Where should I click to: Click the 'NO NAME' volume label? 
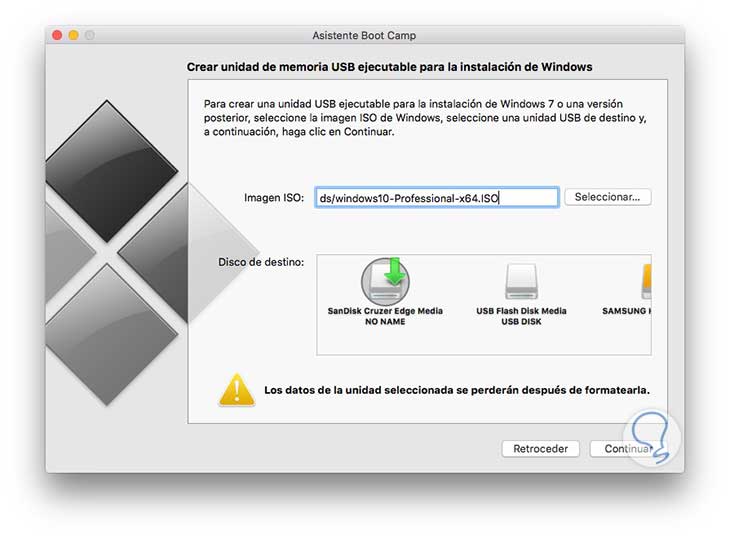pos(385,322)
